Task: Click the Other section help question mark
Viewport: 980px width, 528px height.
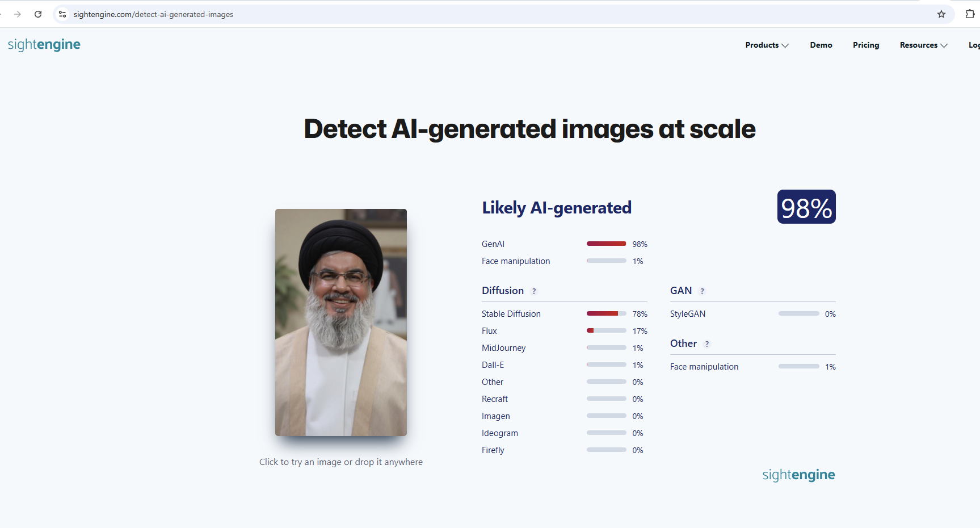Action: click(x=707, y=344)
